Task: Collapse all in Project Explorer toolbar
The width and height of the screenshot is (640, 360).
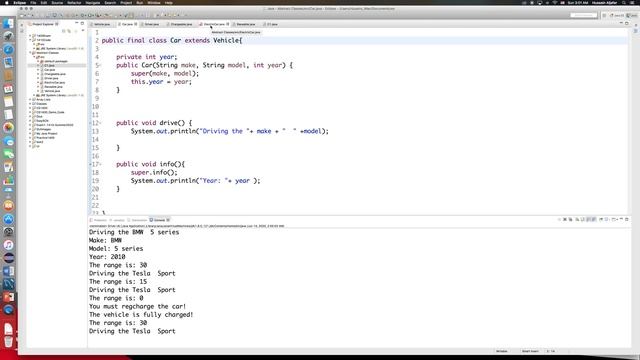Action: tap(64, 31)
